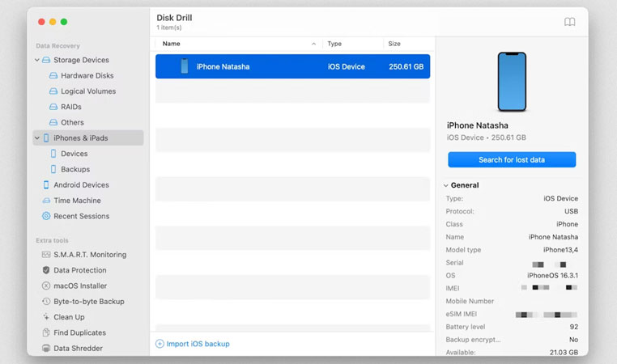Open Data Protection tool

point(80,270)
